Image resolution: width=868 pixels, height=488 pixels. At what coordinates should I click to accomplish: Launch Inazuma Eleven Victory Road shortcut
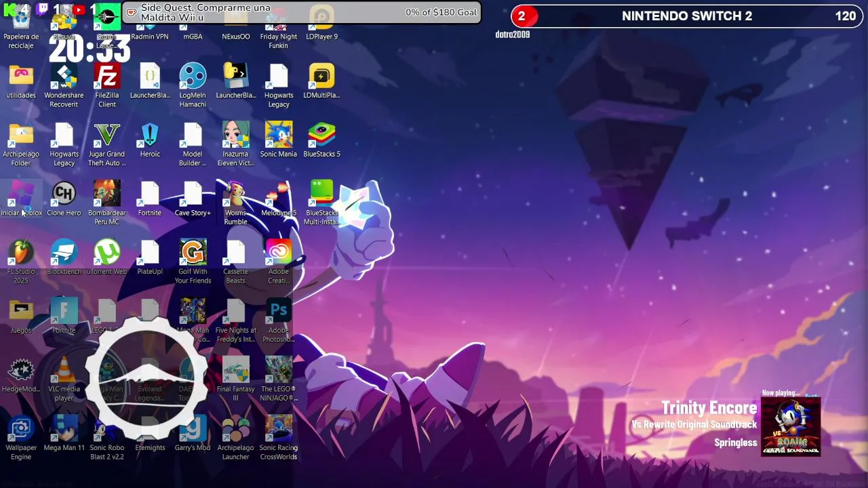pos(236,145)
